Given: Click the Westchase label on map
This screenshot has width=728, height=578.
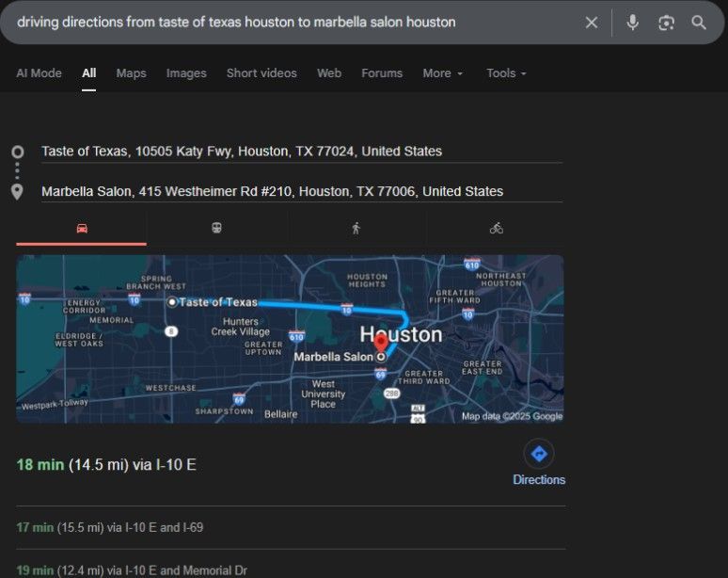Looking at the screenshot, I should pos(170,388).
